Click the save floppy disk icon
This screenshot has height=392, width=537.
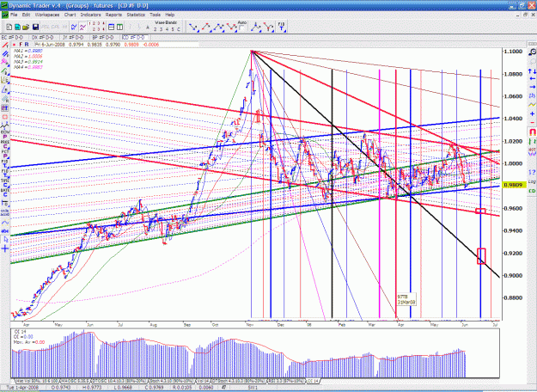(35, 27)
